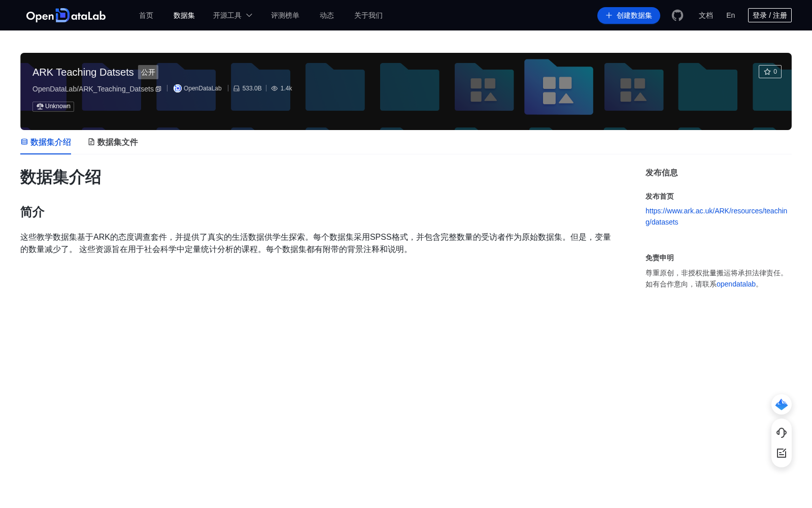Click the 创建数据集 button
812x508 pixels.
coord(629,15)
